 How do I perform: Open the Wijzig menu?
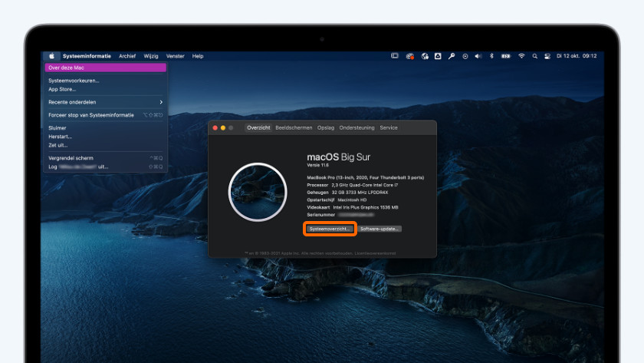coord(151,56)
